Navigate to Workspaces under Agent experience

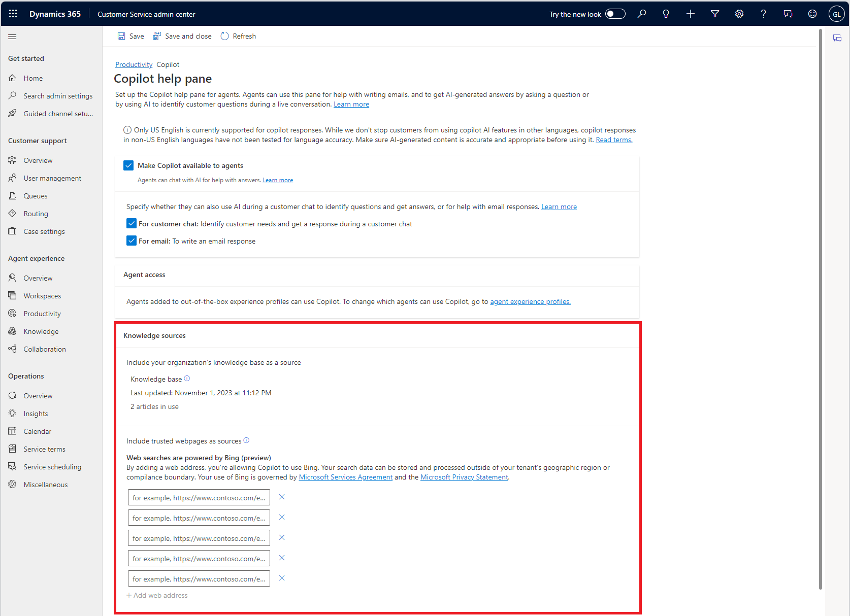[42, 295]
